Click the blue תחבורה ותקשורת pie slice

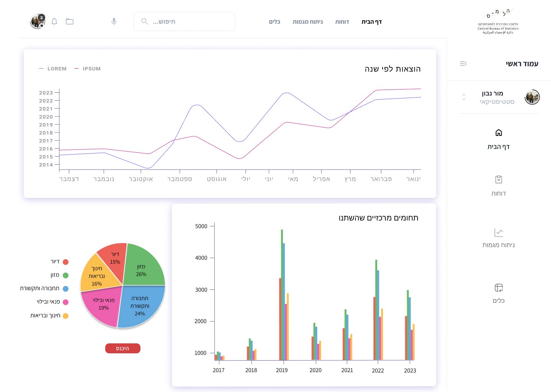coord(141,306)
